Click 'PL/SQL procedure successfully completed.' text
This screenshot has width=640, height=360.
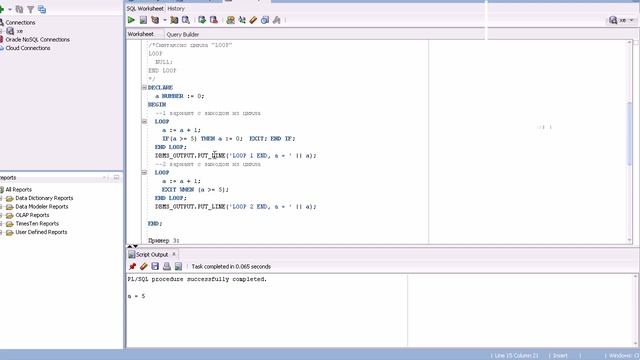197,279
